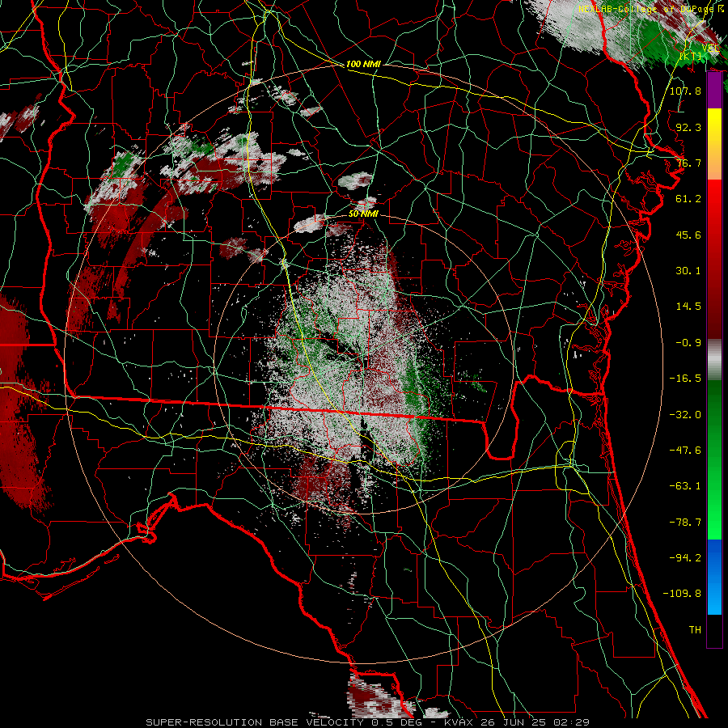Viewport: 728px width, 728px height.
Task: Click the -63.1 velocity scale value
Action: [x=685, y=486]
